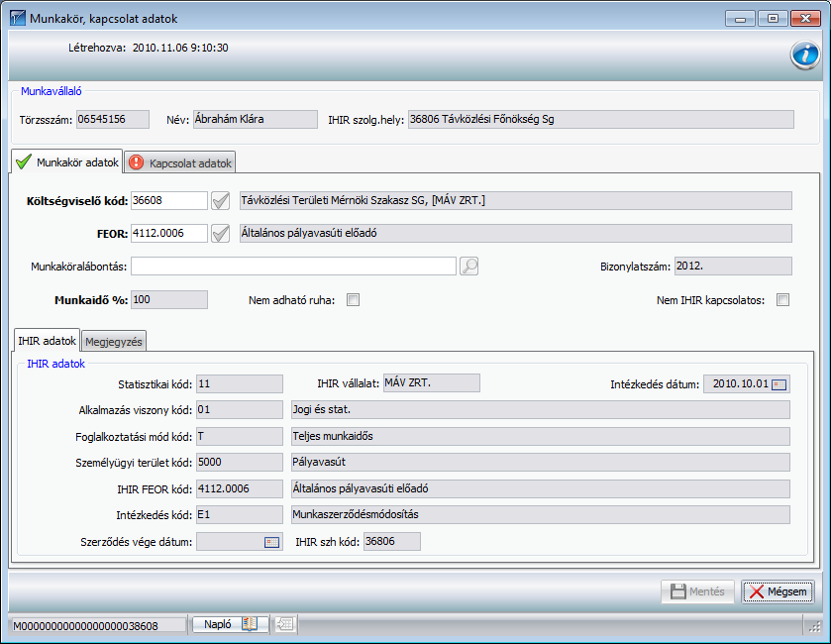831x644 pixels.
Task: Click the IHIR szolg.hely field
Action: (601, 119)
